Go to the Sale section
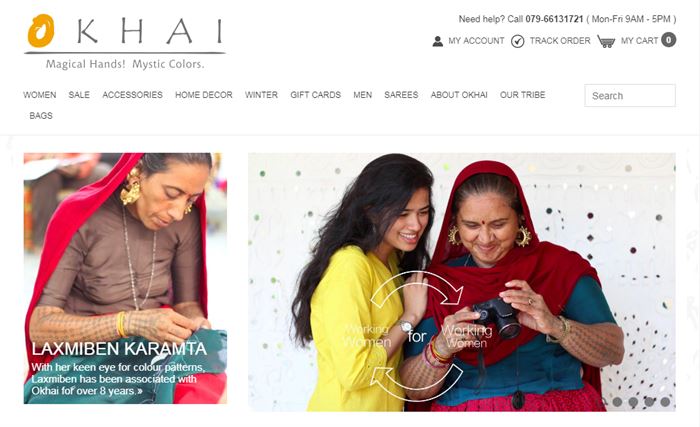This screenshot has width=700, height=427. click(79, 95)
